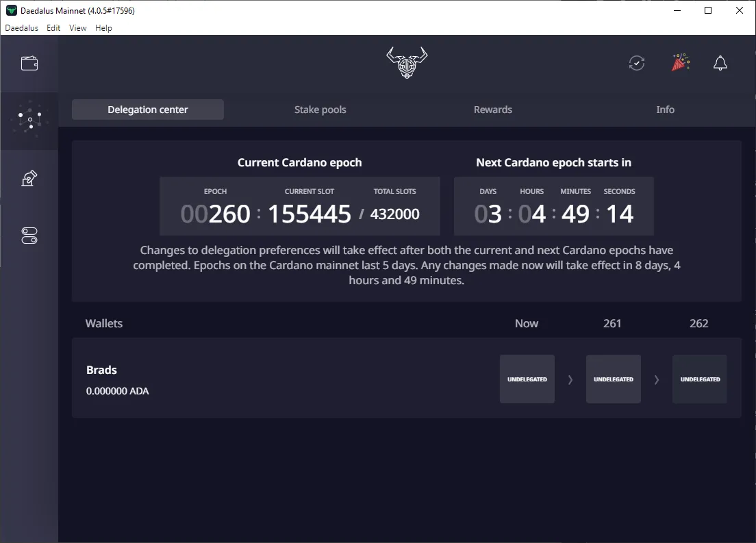The height and width of the screenshot is (543, 756).
Task: Click the Undelegated box under epoch 261
Action: [614, 379]
